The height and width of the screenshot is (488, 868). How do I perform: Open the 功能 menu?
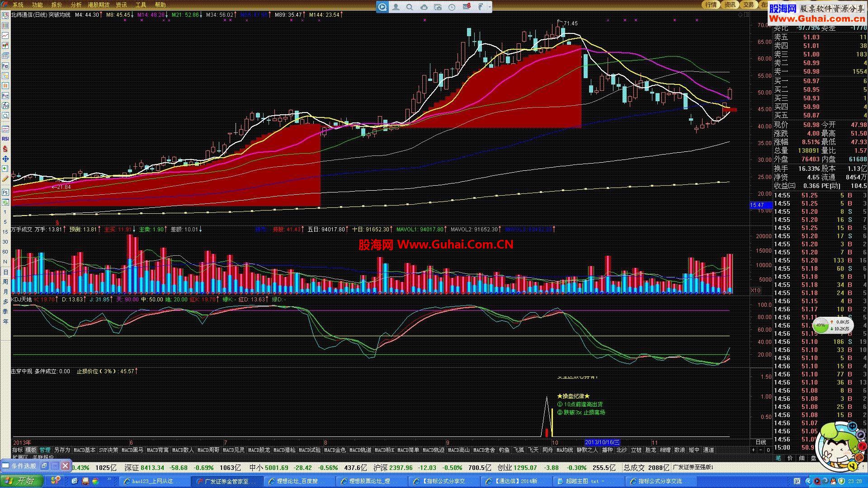(x=37, y=5)
